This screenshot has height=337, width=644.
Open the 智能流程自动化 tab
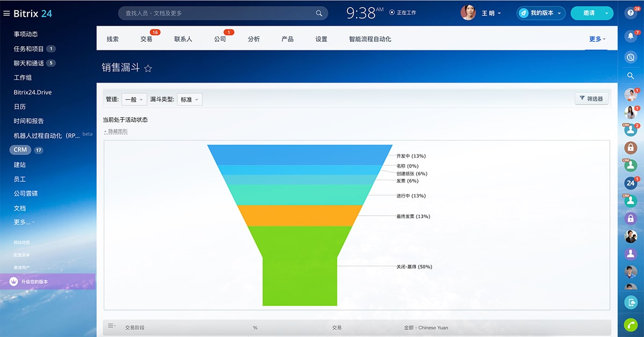tap(370, 39)
